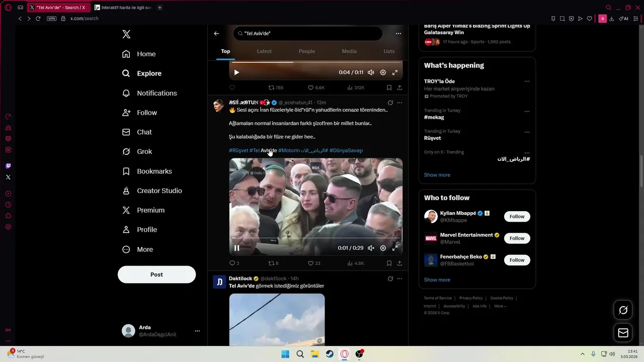Click the #DünyaSavaşı hashtag link
644x362 pixels.
point(346,150)
